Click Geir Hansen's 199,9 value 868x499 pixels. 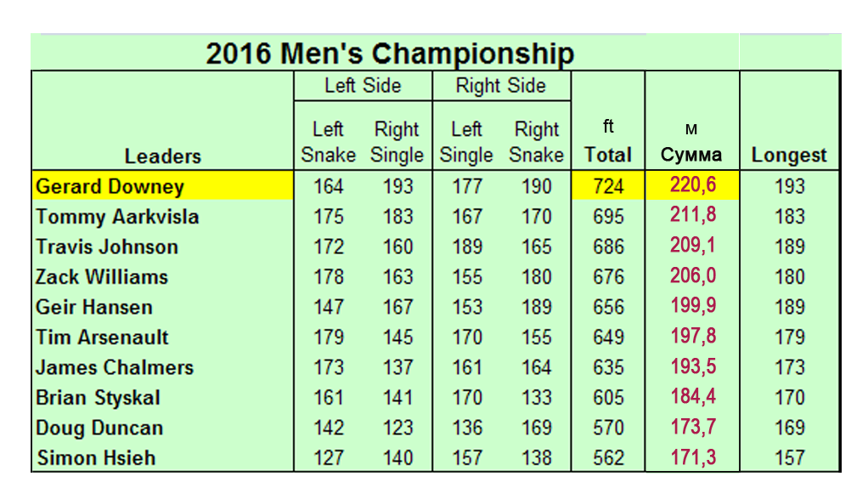[693, 306]
